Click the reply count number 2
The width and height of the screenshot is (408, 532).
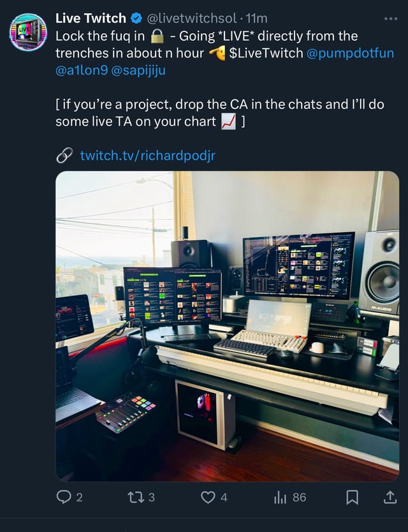(79, 498)
